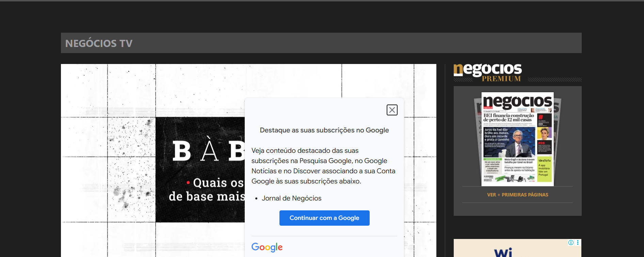
Task: Open the ad options menu icon
Action: pos(578,243)
